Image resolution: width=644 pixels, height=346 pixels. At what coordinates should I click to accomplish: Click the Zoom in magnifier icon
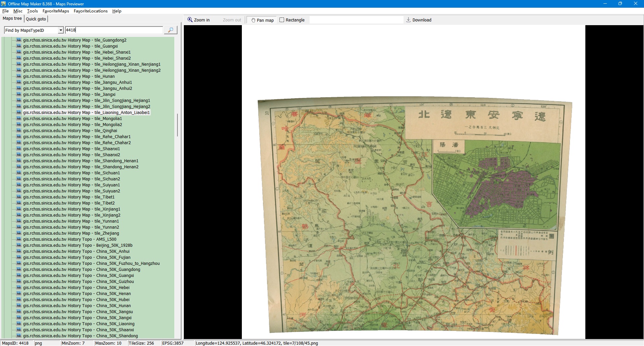pyautogui.click(x=190, y=20)
